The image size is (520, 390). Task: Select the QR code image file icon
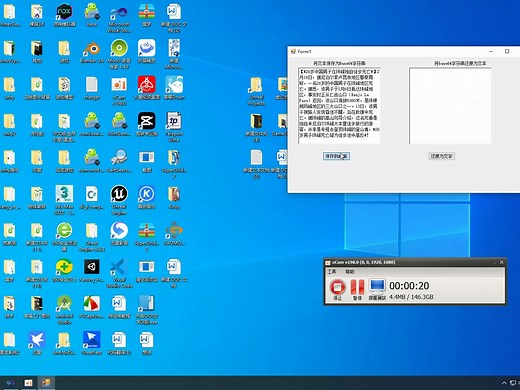pos(174,48)
